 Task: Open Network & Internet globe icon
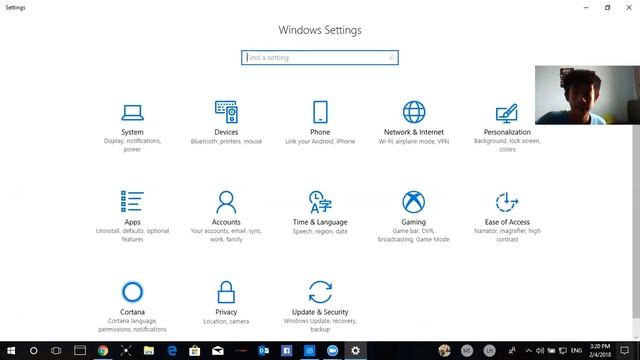click(x=413, y=112)
